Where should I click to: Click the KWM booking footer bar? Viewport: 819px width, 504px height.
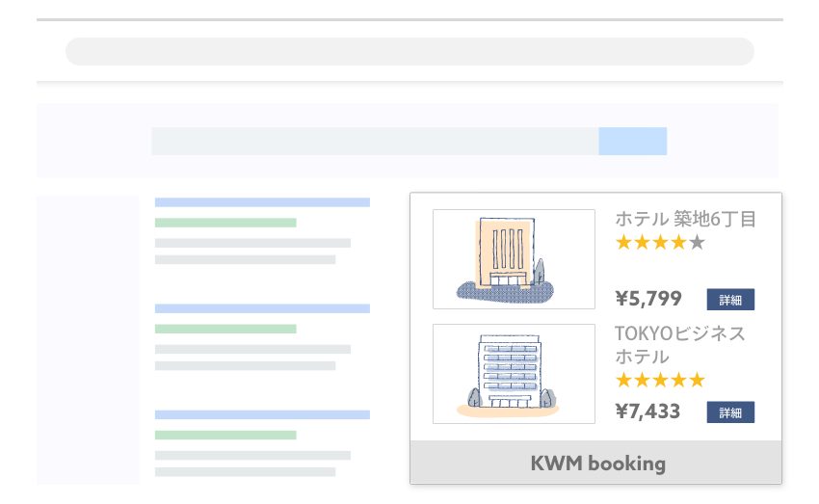(x=596, y=463)
